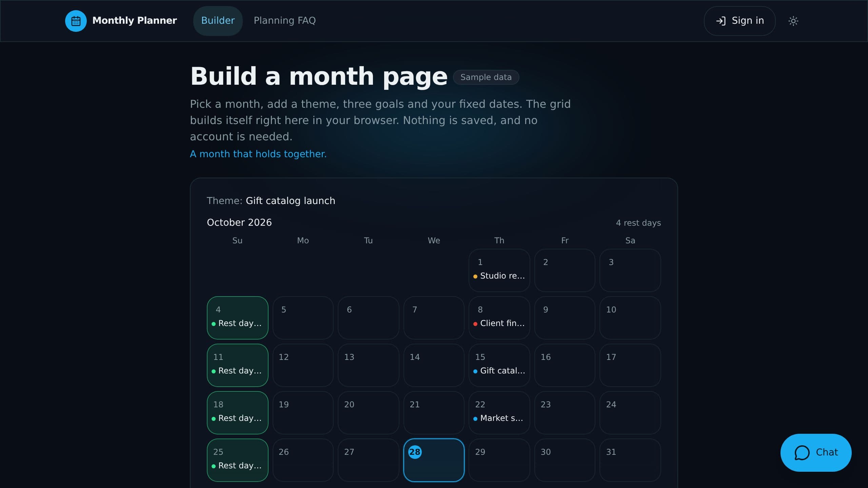Select day 24 cell
The height and width of the screenshot is (488, 868).
point(630,412)
